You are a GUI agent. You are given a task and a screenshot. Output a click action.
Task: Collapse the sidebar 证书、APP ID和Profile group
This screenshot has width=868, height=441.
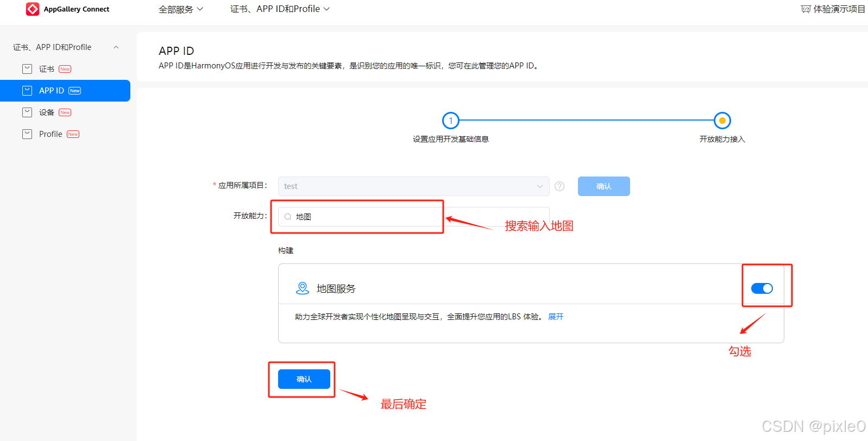pyautogui.click(x=116, y=47)
